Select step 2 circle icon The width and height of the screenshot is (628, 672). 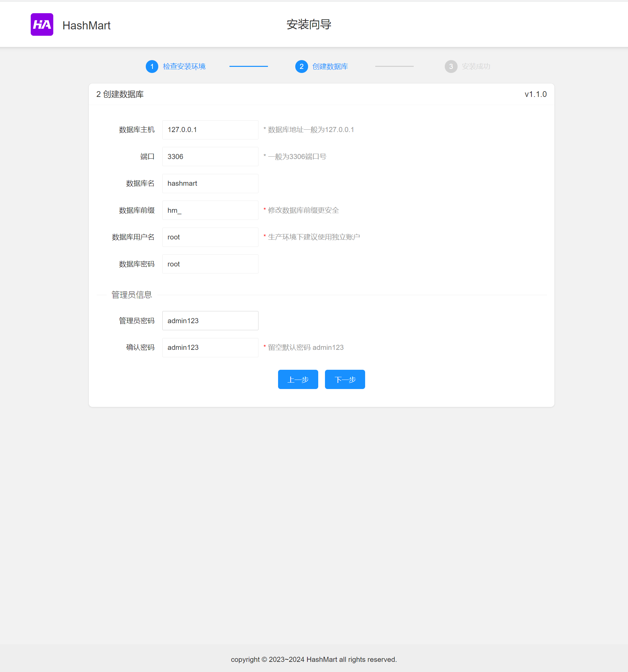[302, 67]
